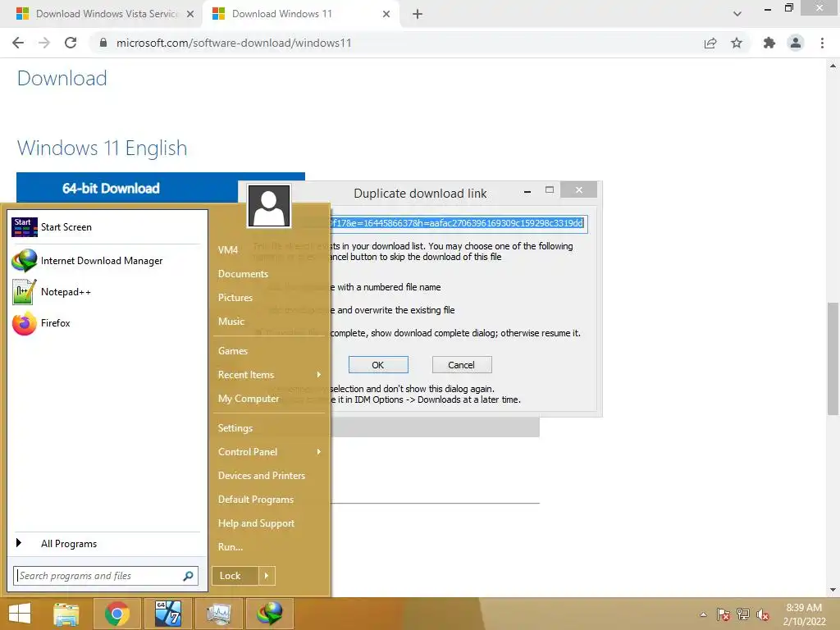Open the arrow next to Lock
Viewport: 840px width, 630px height.
tap(267, 576)
